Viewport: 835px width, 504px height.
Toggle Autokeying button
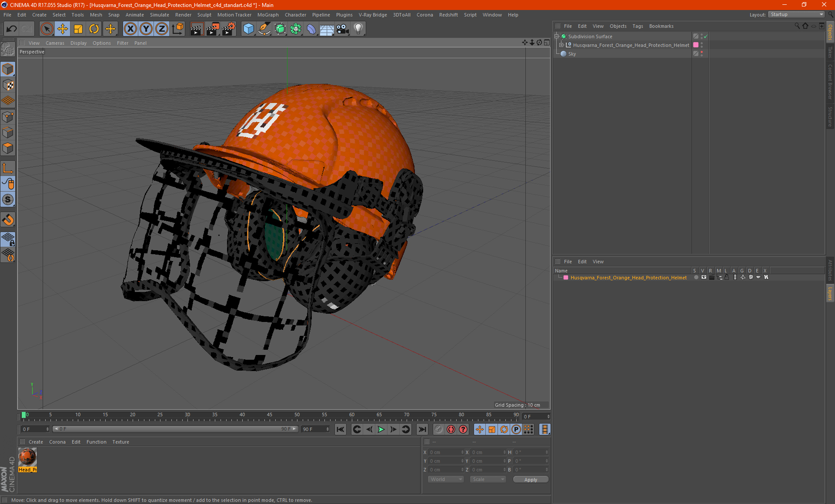pos(451,429)
